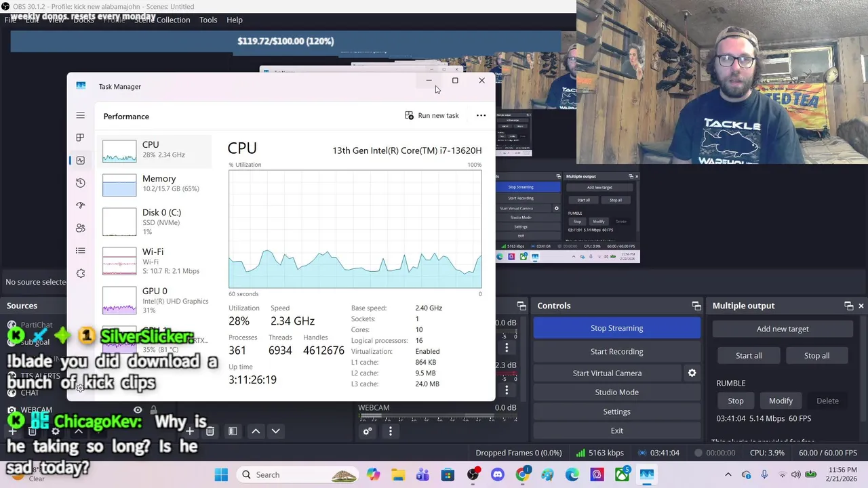This screenshot has height=488, width=868.
Task: Select Performance icon in Task Manager sidebar
Action: coord(80,160)
